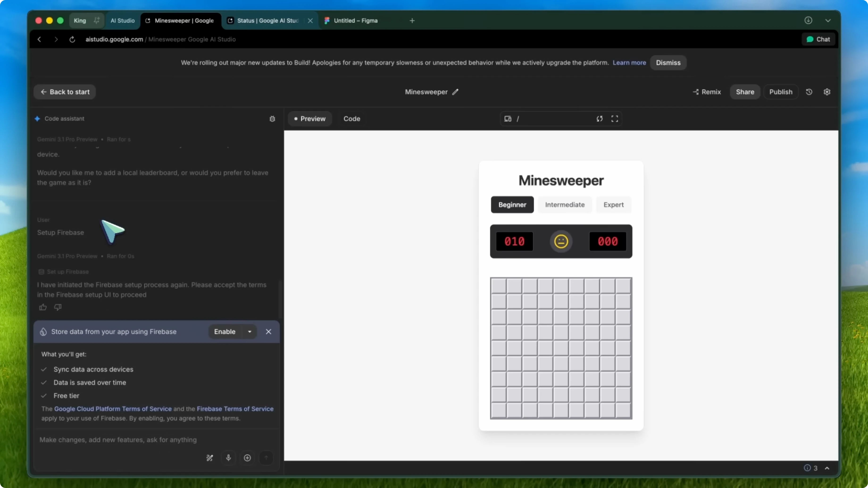Select the edit-prompt pencil icon
The width and height of the screenshot is (868, 488).
(210, 458)
